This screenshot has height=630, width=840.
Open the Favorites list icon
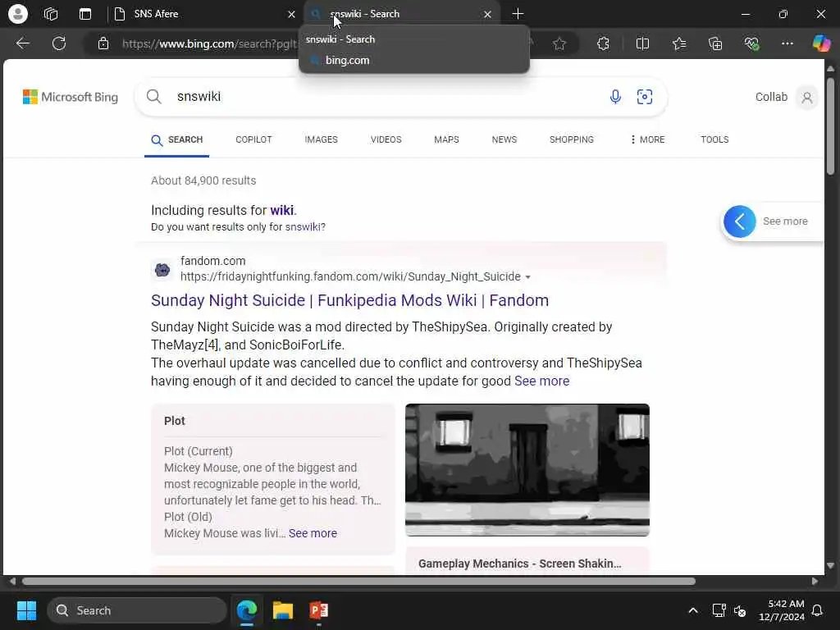click(x=679, y=43)
